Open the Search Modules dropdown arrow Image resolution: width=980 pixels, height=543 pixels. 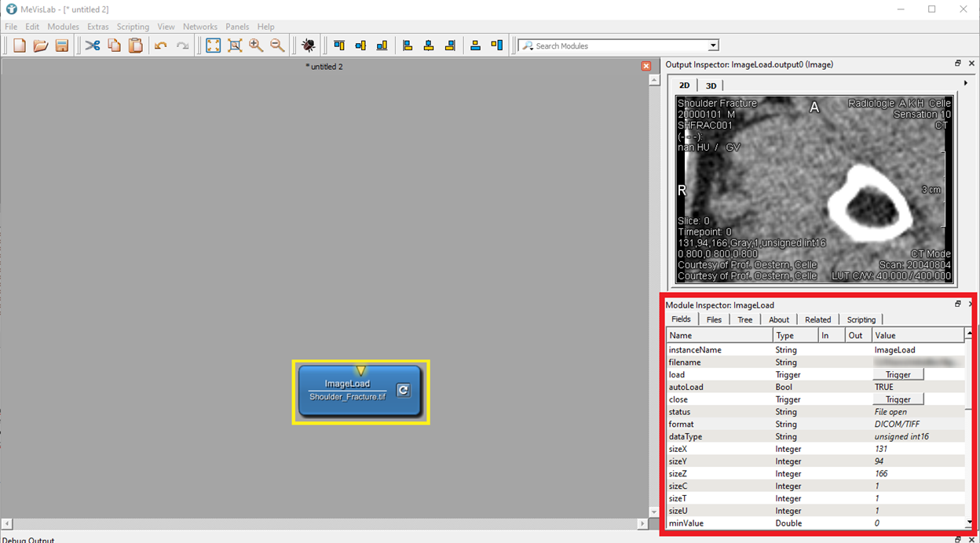click(x=713, y=46)
